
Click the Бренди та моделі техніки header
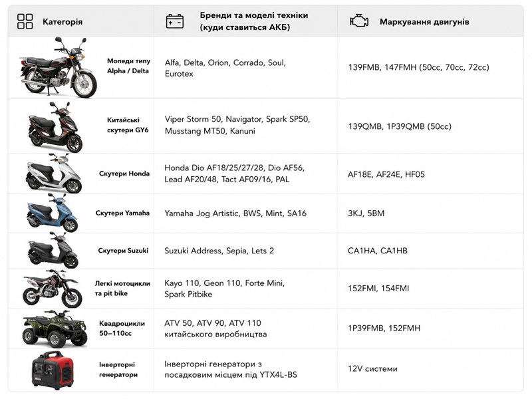254,21
